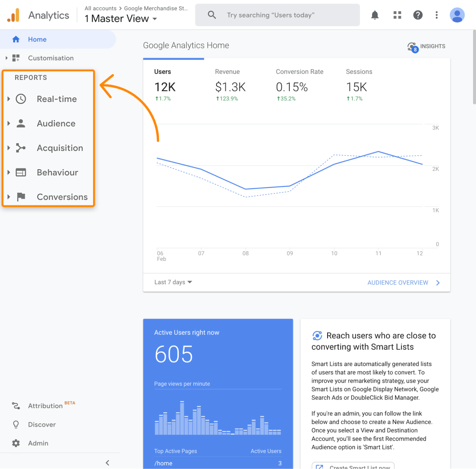Click the Help question mark icon
The height and width of the screenshot is (469, 476).
[418, 15]
